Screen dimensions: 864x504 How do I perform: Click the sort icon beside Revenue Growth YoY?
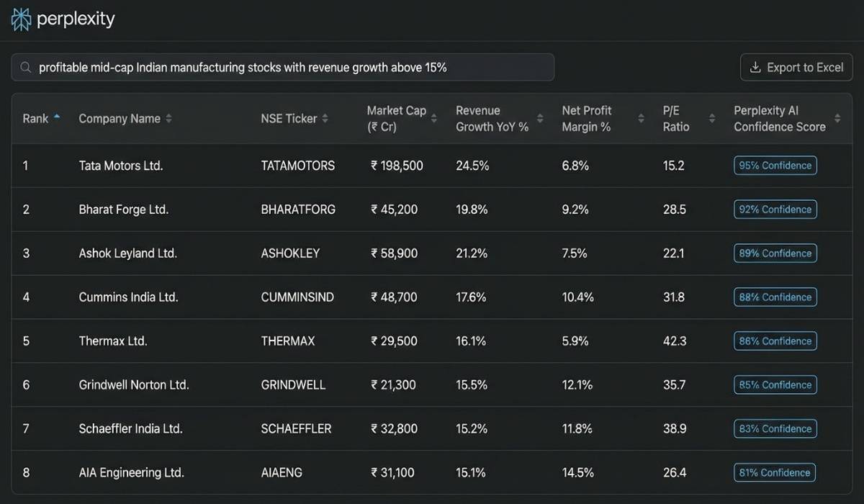[x=539, y=118]
